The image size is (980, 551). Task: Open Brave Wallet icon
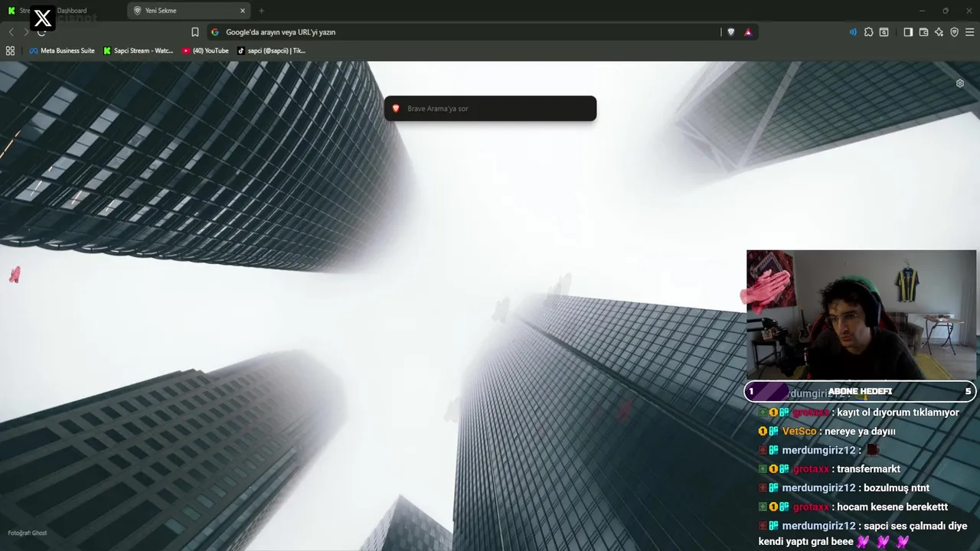pos(923,32)
